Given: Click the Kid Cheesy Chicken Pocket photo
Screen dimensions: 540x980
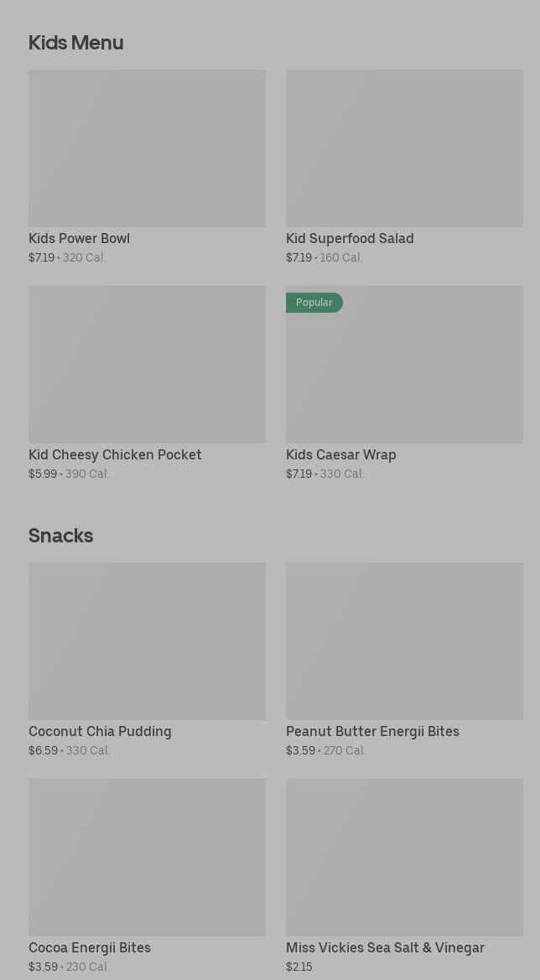Looking at the screenshot, I should click(147, 365).
